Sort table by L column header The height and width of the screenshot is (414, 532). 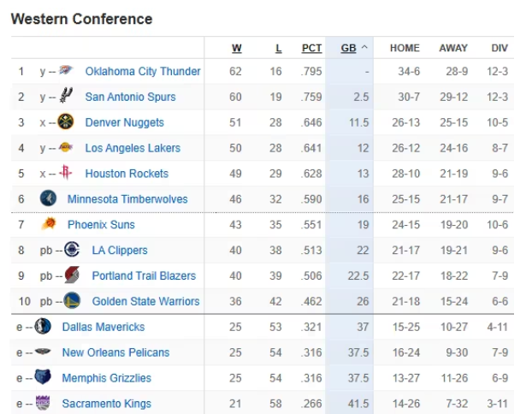point(278,48)
